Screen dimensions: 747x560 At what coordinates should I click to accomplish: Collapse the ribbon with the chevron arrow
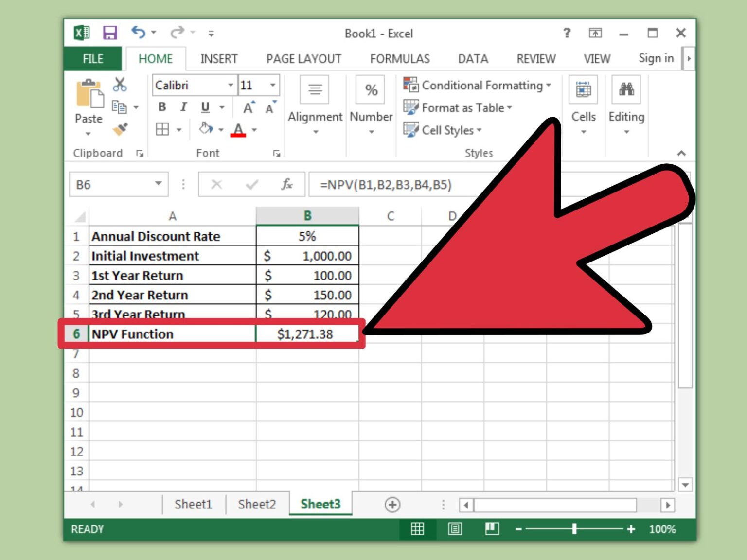click(682, 153)
